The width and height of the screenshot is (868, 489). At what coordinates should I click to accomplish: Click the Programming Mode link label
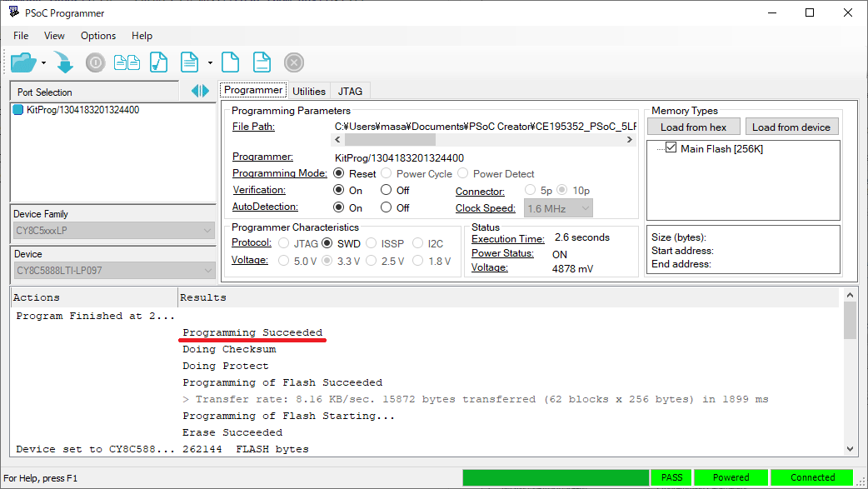pos(280,172)
